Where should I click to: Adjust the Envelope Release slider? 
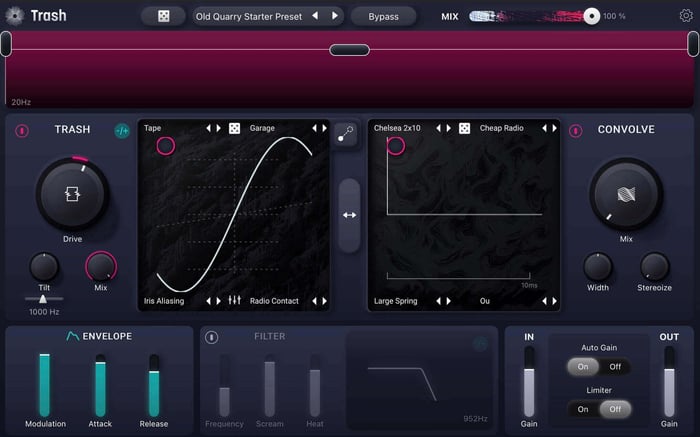[x=154, y=385]
